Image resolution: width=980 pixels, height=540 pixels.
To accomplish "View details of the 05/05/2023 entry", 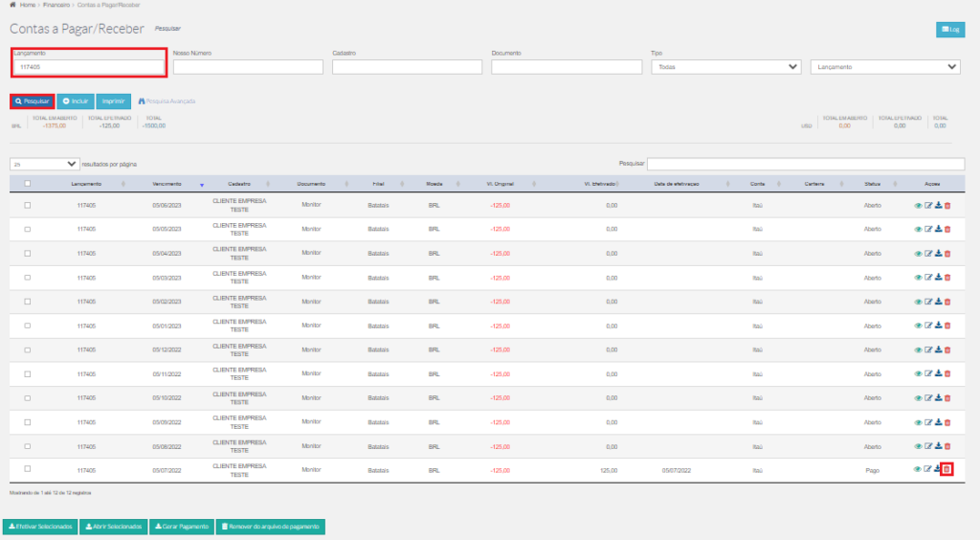I will click(x=918, y=230).
